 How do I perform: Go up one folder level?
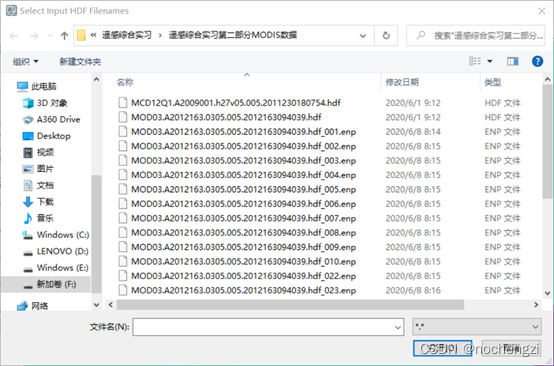64,36
